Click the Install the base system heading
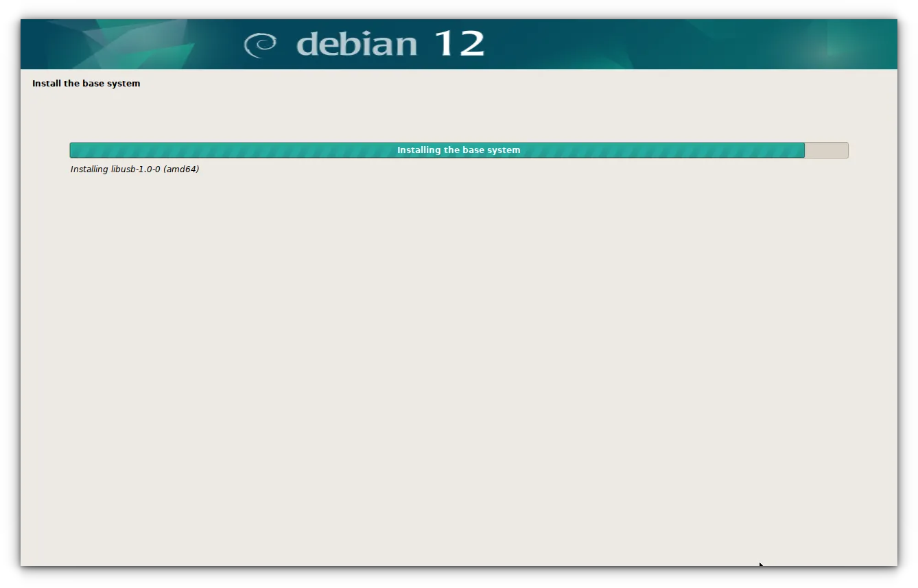918x588 pixels. click(x=85, y=83)
